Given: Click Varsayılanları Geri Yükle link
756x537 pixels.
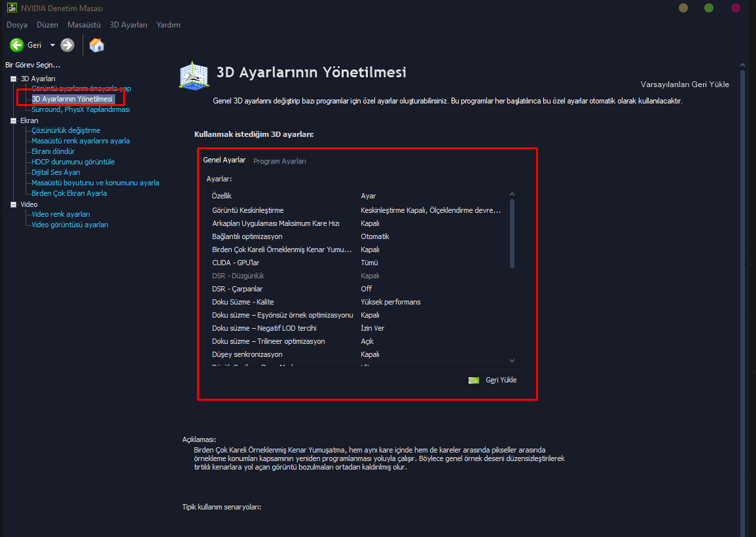Looking at the screenshot, I should point(685,84).
